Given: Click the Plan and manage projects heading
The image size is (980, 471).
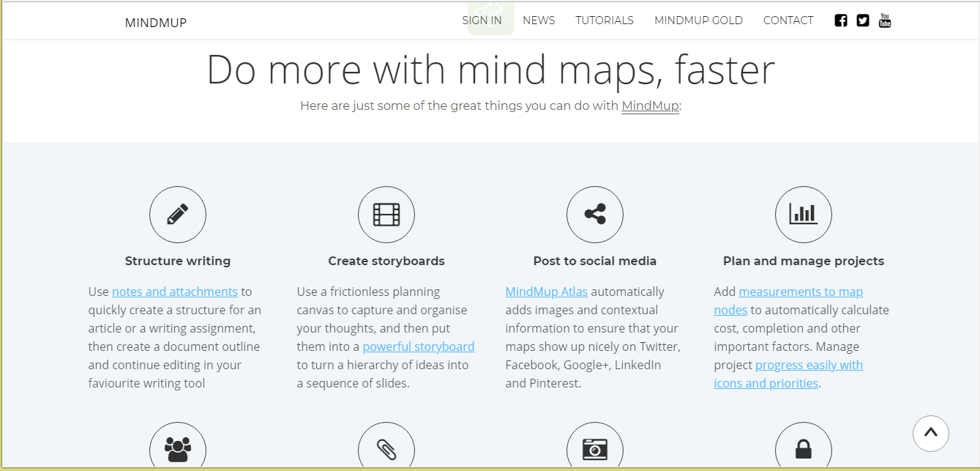Looking at the screenshot, I should pyautogui.click(x=804, y=262).
